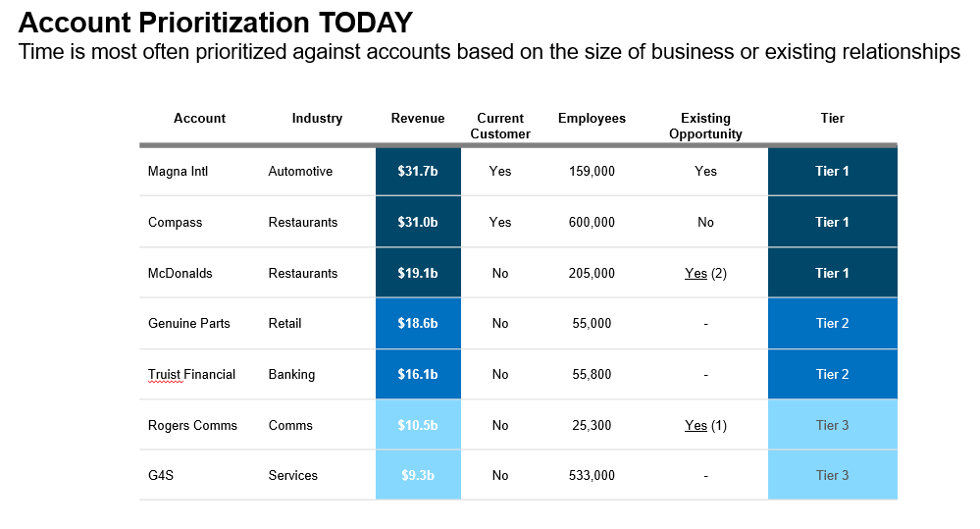980x529 pixels.
Task: Click the Tier 1 cell for Compass
Action: [x=832, y=222]
